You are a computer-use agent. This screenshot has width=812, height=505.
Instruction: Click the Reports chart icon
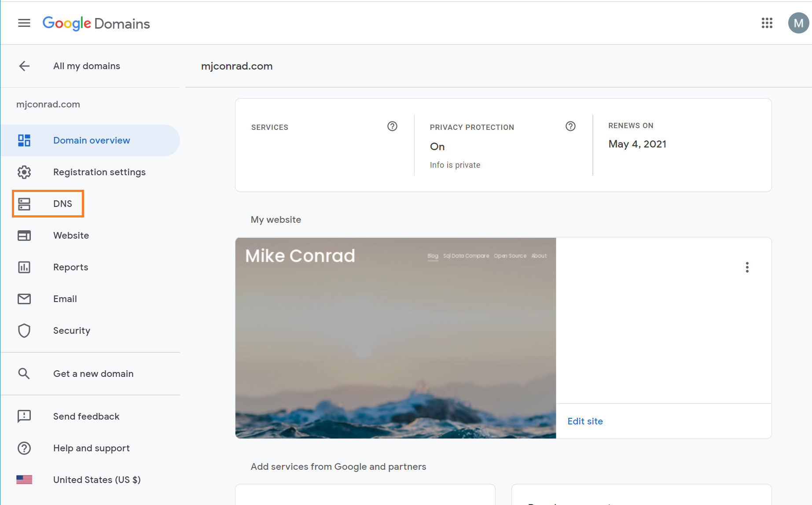tap(24, 267)
